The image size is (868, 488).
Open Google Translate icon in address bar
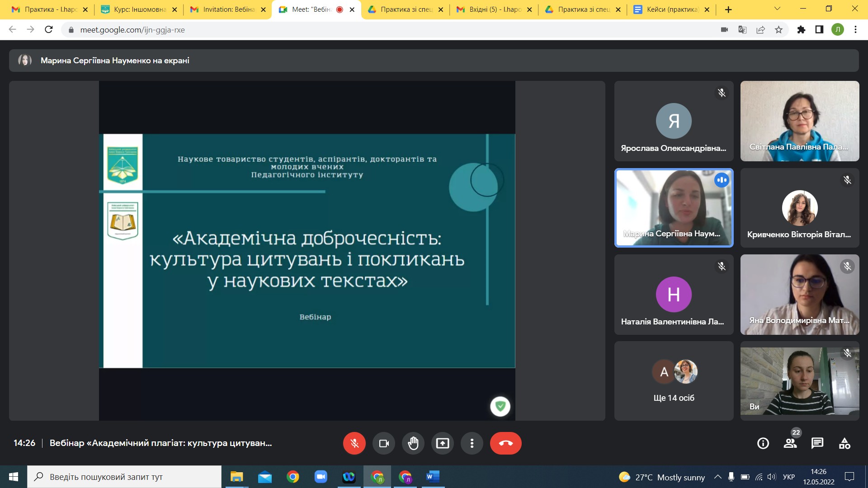(742, 29)
